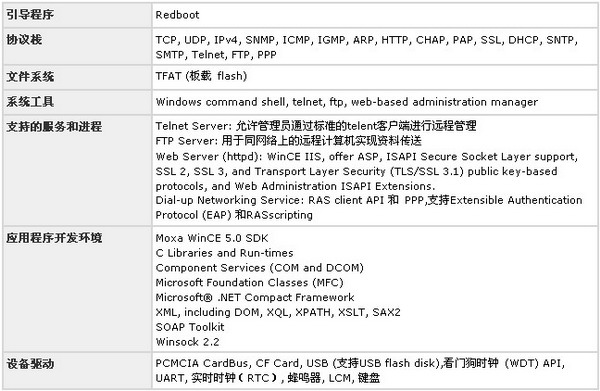The width and height of the screenshot is (600, 391).
Task: Select the 文件系统 header cell
Action: click(77, 77)
